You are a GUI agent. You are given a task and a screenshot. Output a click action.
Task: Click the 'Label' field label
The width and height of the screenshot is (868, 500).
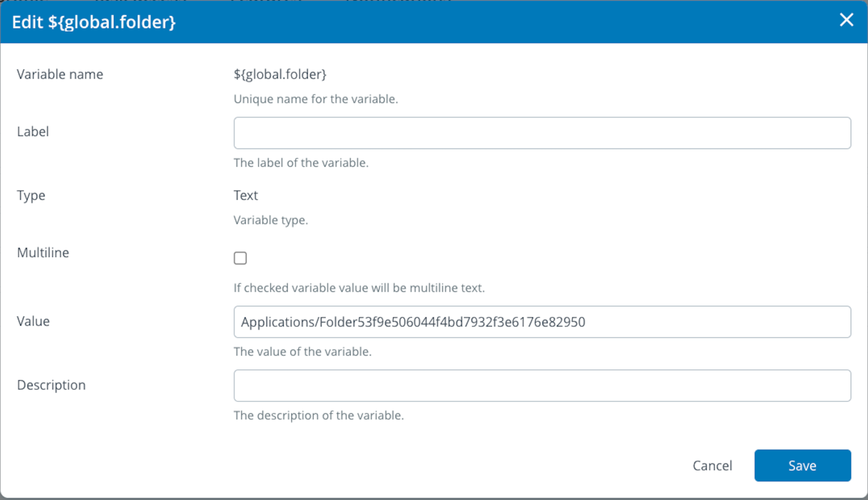[33, 131]
